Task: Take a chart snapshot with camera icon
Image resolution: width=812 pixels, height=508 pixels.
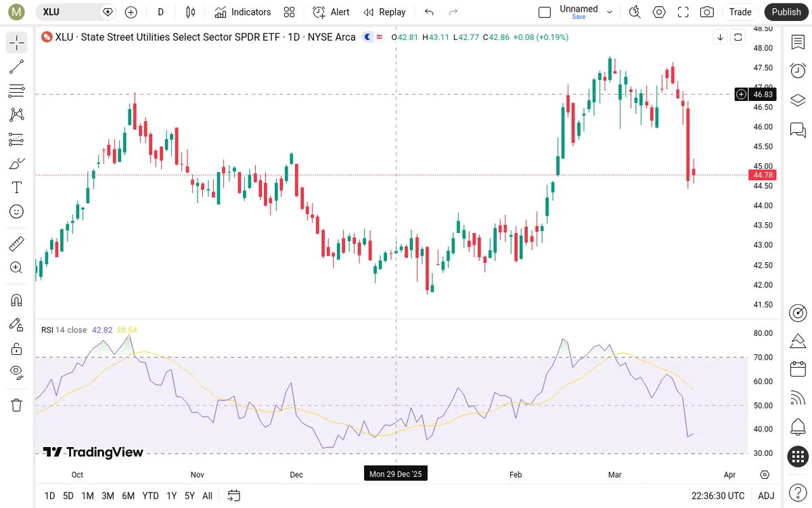Action: point(707,12)
